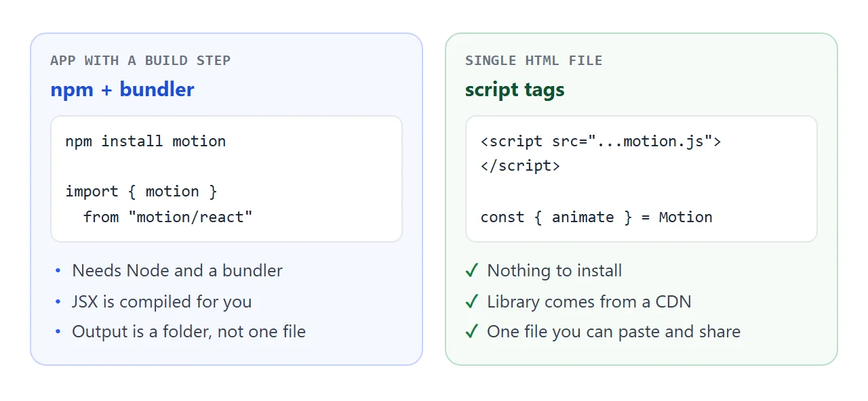Viewport: 868px width, 401px height.
Task: Click the 'SINGLE HTML FILE' label
Action: [x=534, y=60]
